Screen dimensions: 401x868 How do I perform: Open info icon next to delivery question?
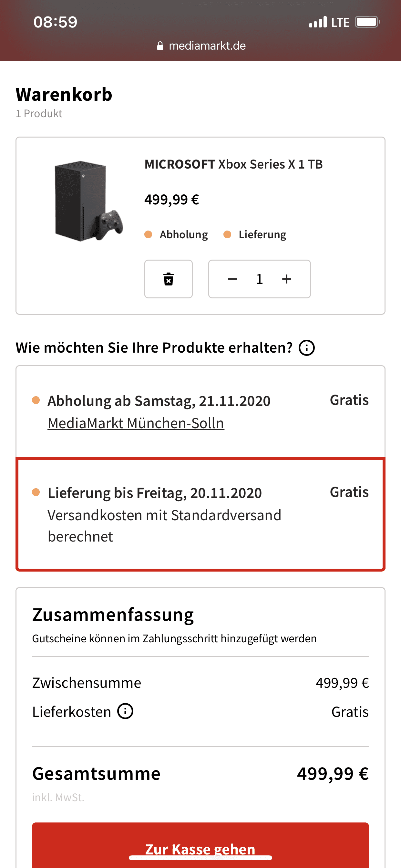point(307,348)
